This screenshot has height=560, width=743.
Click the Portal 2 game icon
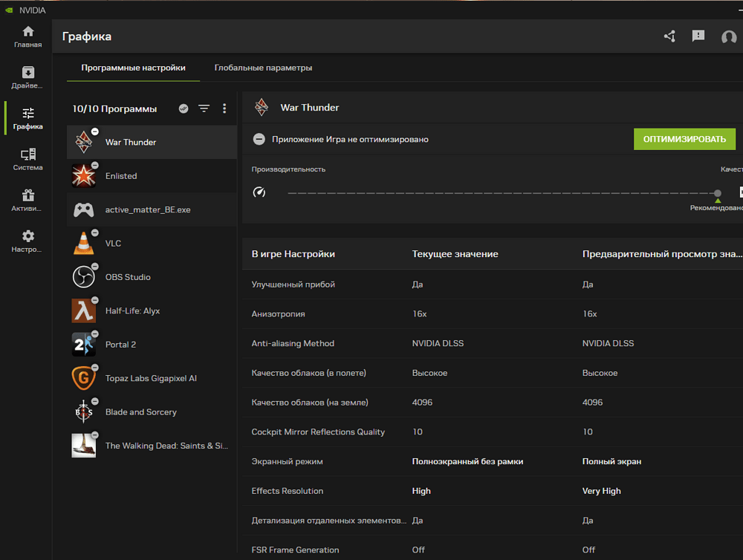tap(83, 345)
